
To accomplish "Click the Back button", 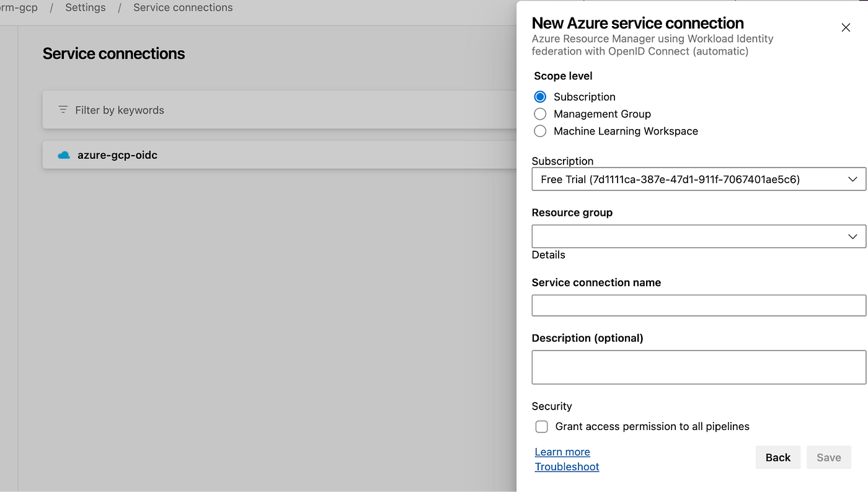I will [777, 457].
